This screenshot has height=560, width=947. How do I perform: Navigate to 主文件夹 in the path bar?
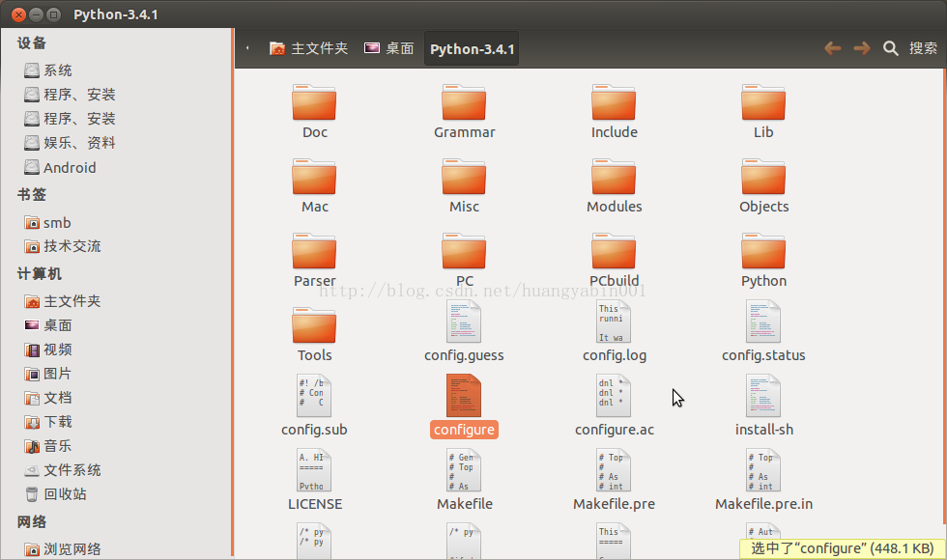[308, 48]
